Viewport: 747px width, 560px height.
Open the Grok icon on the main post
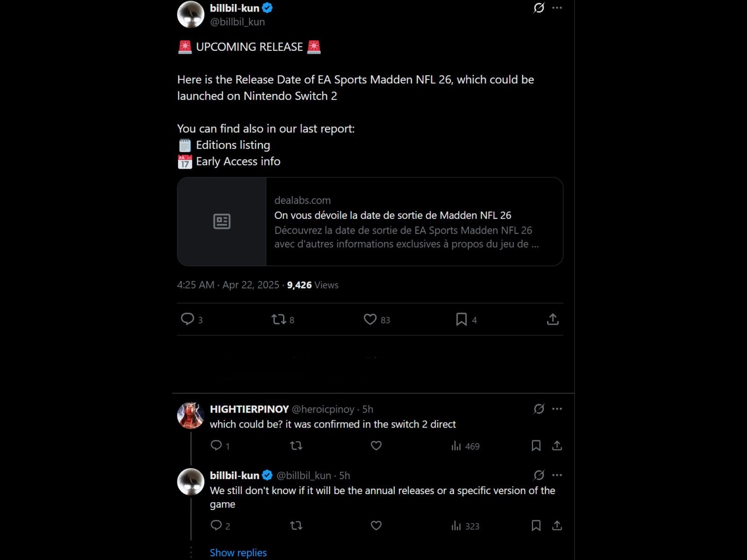[539, 8]
